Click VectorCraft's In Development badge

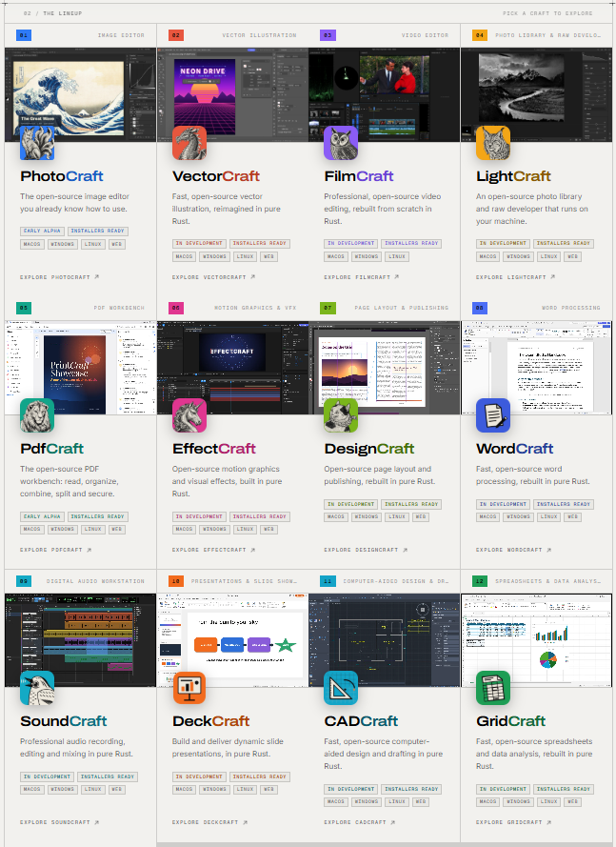[x=199, y=244]
